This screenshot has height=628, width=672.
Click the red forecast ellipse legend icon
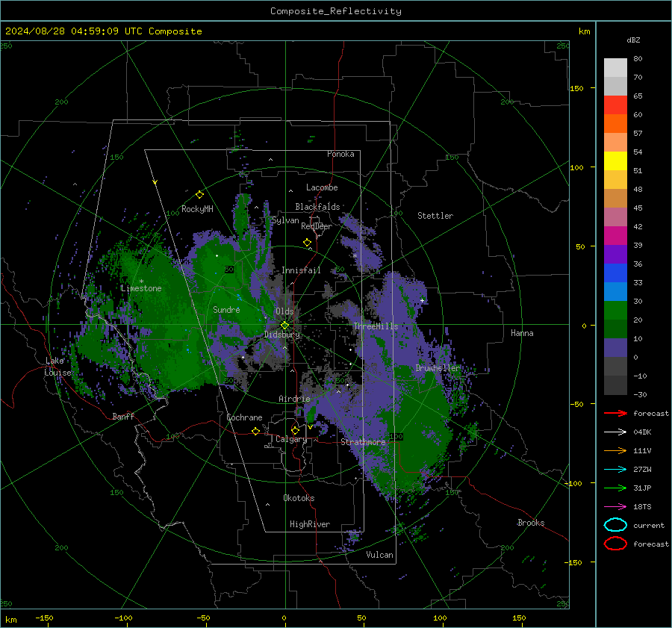pyautogui.click(x=615, y=544)
